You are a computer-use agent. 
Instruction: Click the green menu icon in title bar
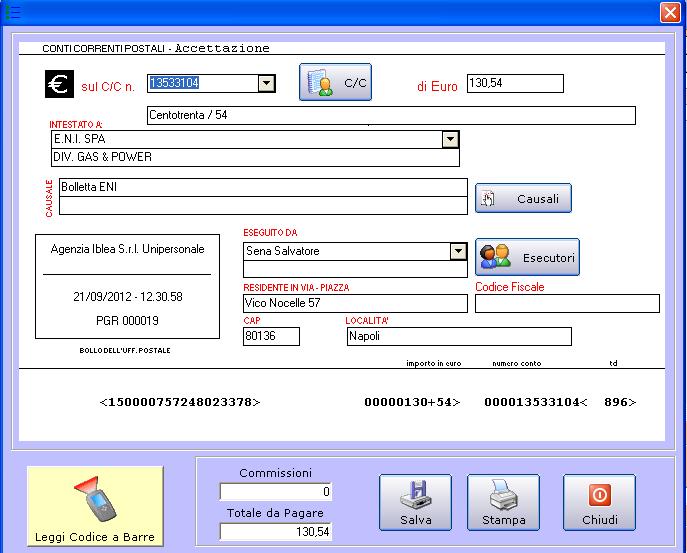coord(13,12)
